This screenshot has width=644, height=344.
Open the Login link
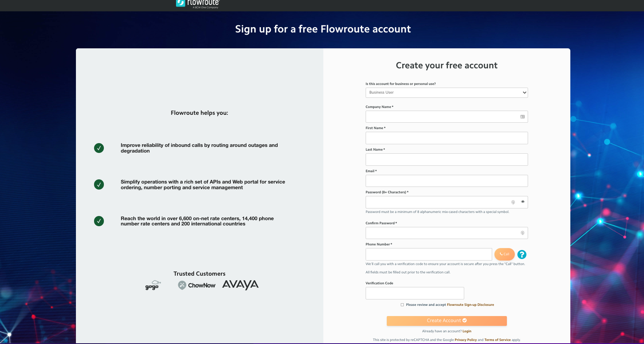point(467,331)
